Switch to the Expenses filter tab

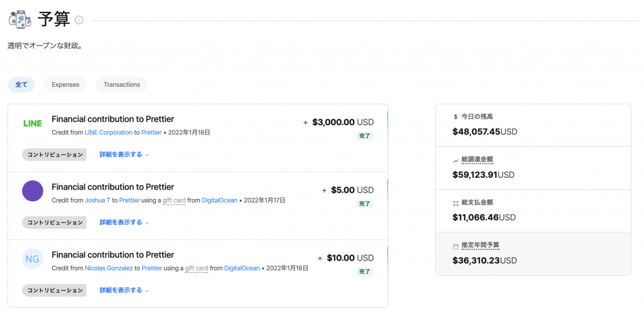pos(65,84)
